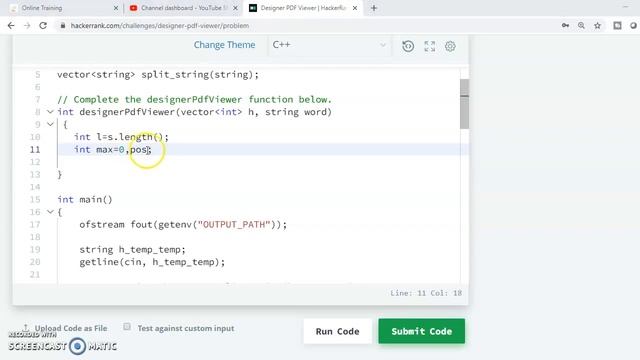The width and height of the screenshot is (640, 360).
Task: Open a new browser tab
Action: click(374, 8)
